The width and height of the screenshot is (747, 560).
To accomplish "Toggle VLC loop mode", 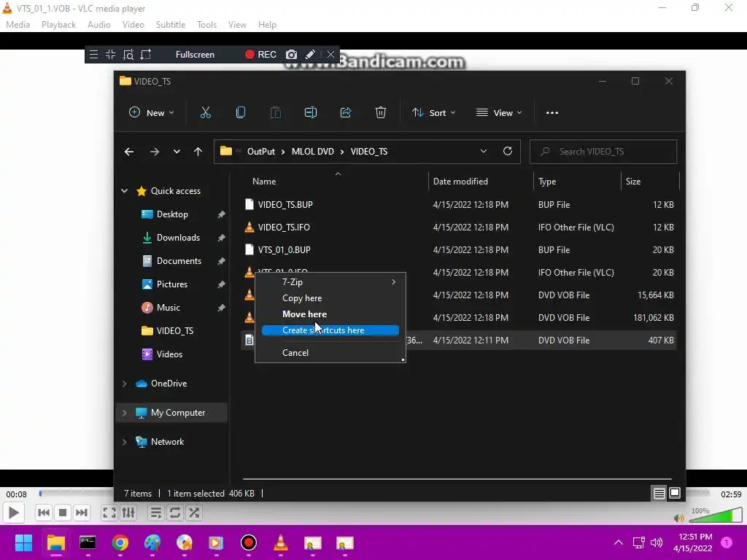I will pos(175,513).
